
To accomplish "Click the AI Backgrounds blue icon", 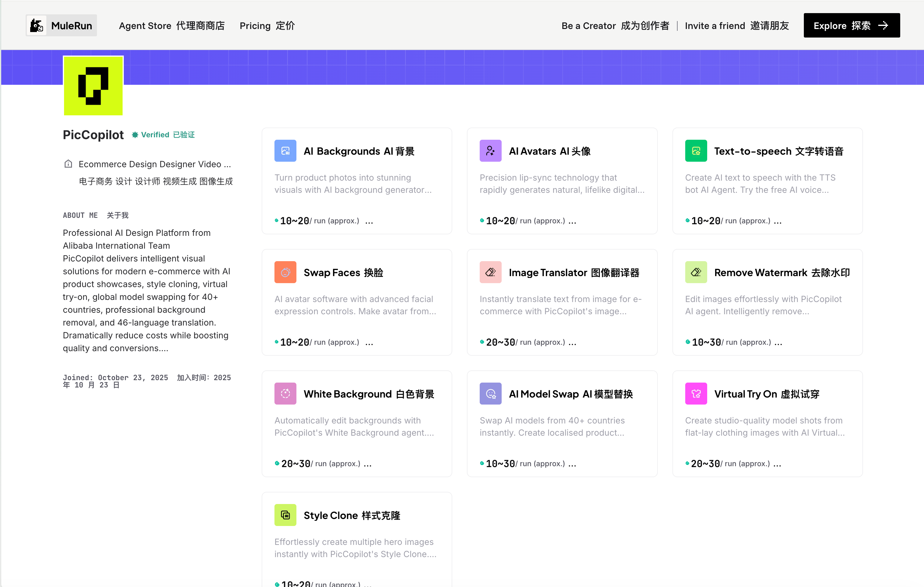I will tap(285, 151).
